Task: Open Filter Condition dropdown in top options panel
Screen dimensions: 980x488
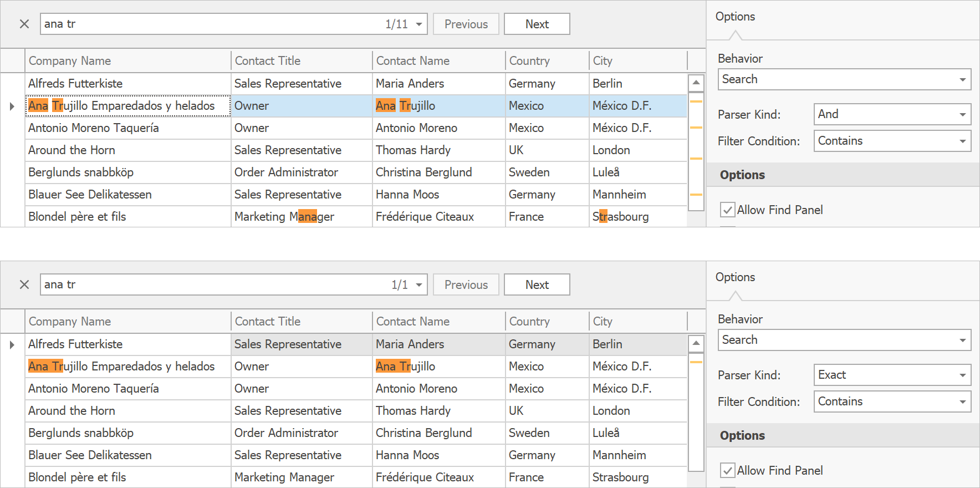Action: 963,141
